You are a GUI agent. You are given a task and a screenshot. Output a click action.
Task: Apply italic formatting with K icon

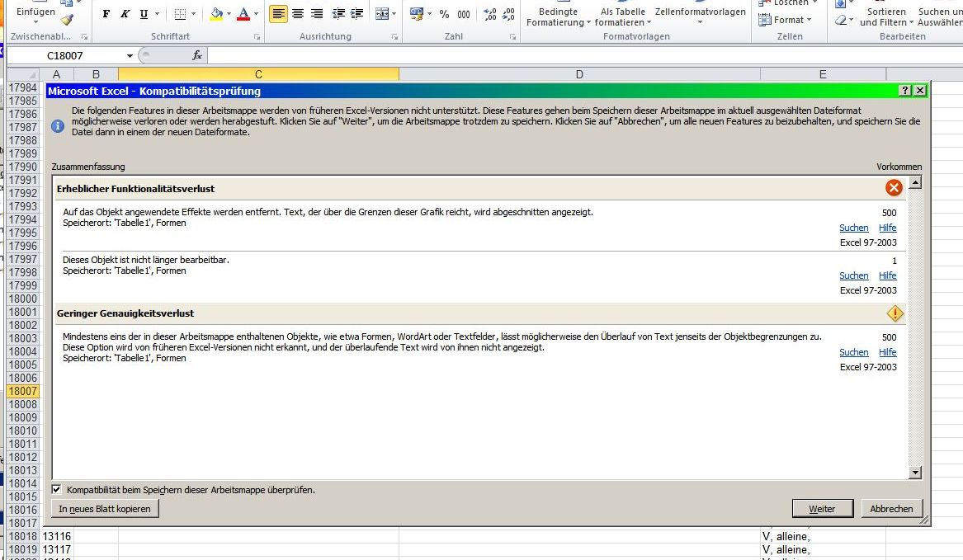125,13
